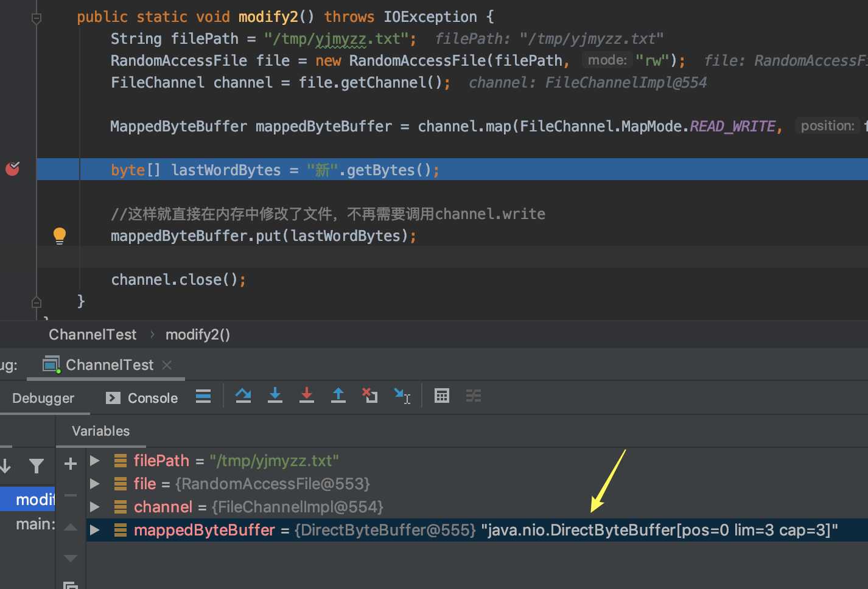This screenshot has height=589, width=868.
Task: Click the channel.close() statement
Action: click(x=178, y=280)
